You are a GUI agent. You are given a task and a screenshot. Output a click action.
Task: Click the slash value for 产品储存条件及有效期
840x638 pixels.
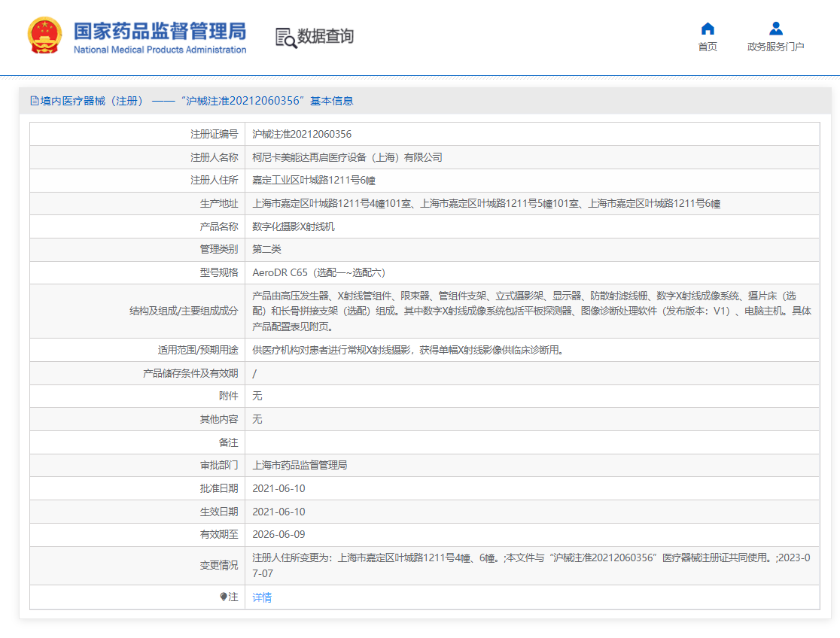pyautogui.click(x=254, y=373)
